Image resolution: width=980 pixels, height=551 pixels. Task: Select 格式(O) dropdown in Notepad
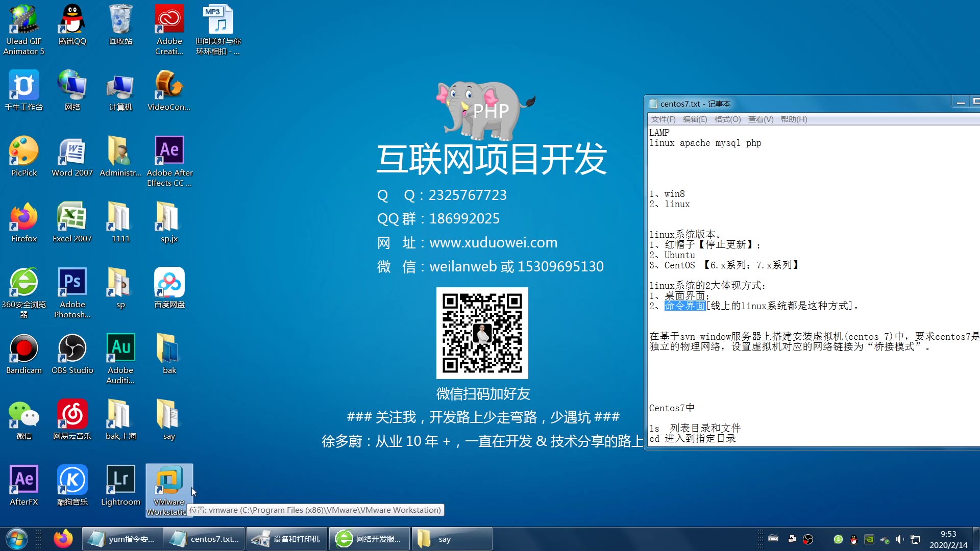726,119
